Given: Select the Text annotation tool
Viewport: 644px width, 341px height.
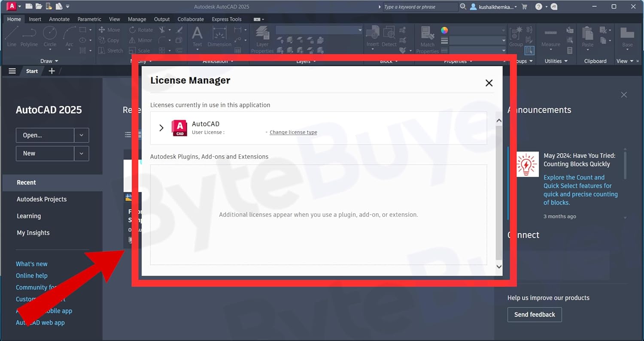Looking at the screenshot, I should (197, 37).
